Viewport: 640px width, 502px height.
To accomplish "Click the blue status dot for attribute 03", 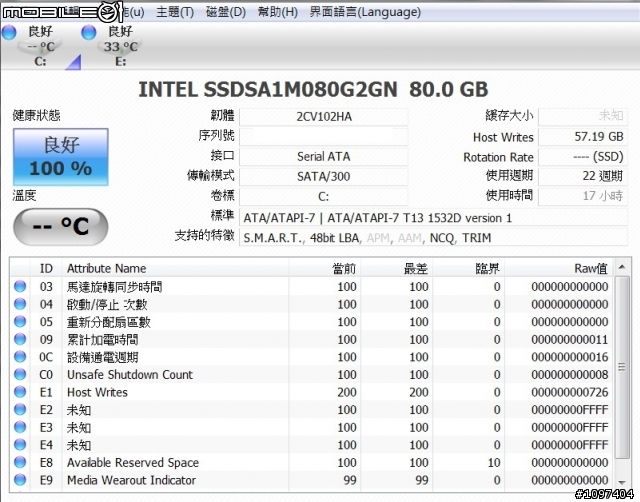I will (x=20, y=287).
